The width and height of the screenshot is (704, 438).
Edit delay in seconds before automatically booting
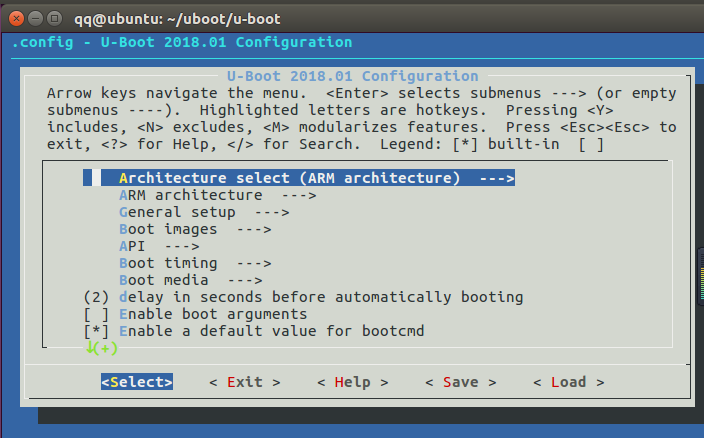pyautogui.click(x=304, y=297)
